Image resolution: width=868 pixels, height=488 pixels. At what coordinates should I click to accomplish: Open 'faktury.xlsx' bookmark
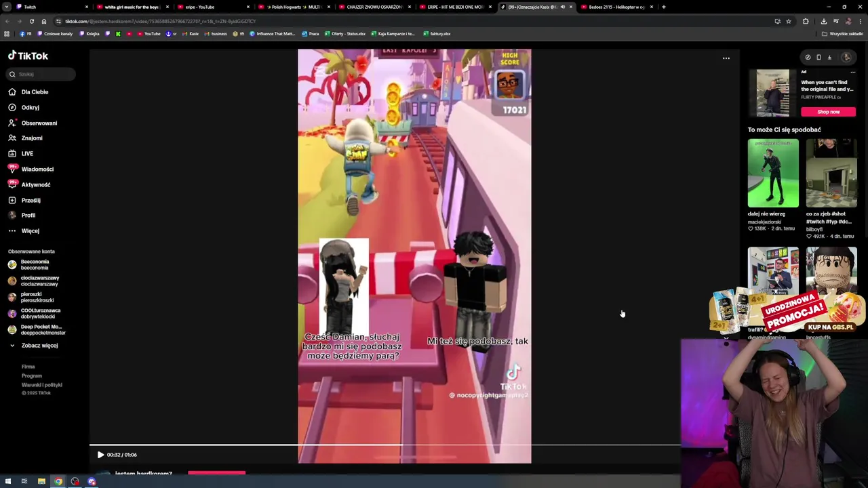[x=437, y=33]
